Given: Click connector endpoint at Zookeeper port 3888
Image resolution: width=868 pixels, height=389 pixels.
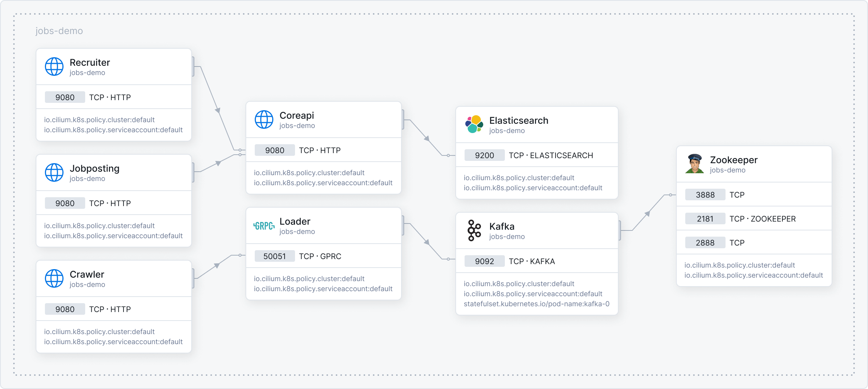Looking at the screenshot, I should pos(670,195).
